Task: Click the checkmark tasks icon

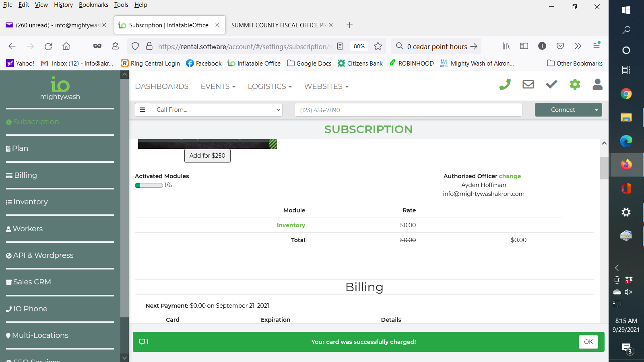Action: [551, 84]
